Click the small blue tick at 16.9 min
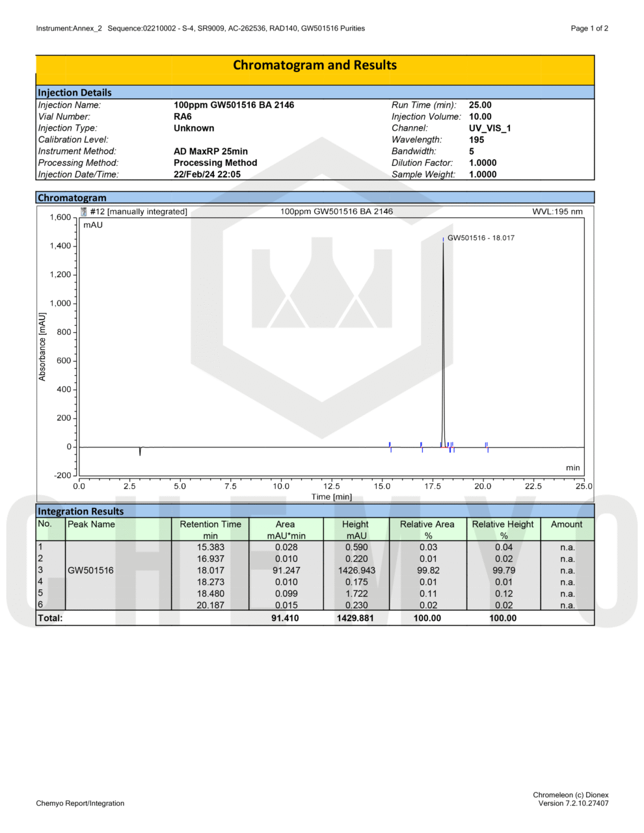 coord(421,443)
